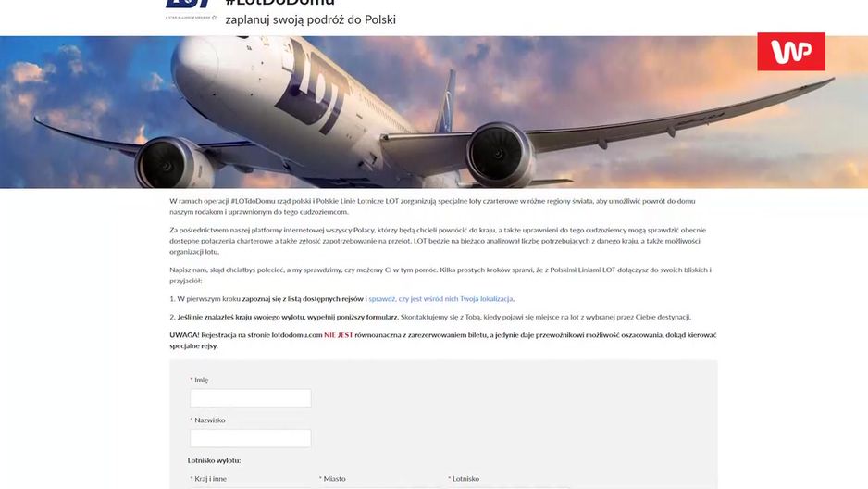Click bold text 'zapoznaj się z listą dostępnych rejsów'

point(303,299)
